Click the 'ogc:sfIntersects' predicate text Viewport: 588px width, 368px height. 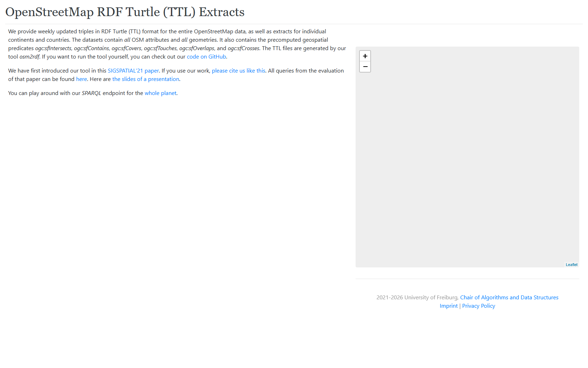coord(53,48)
